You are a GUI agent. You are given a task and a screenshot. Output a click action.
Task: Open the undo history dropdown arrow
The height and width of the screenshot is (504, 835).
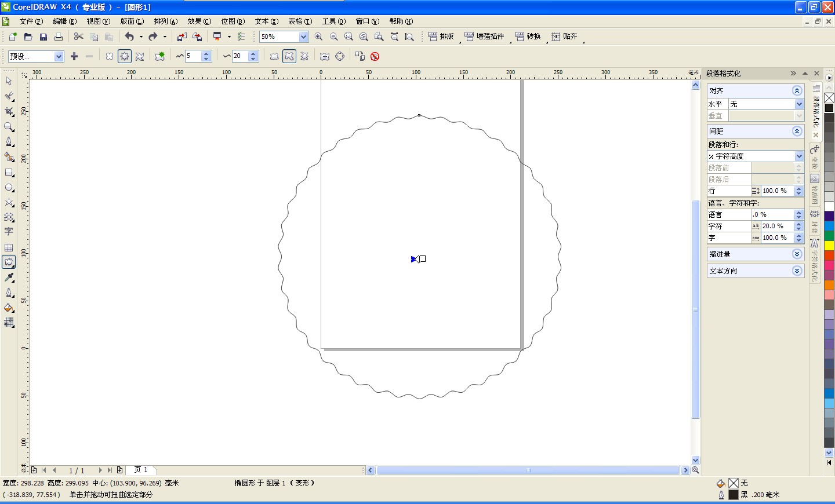coord(141,36)
